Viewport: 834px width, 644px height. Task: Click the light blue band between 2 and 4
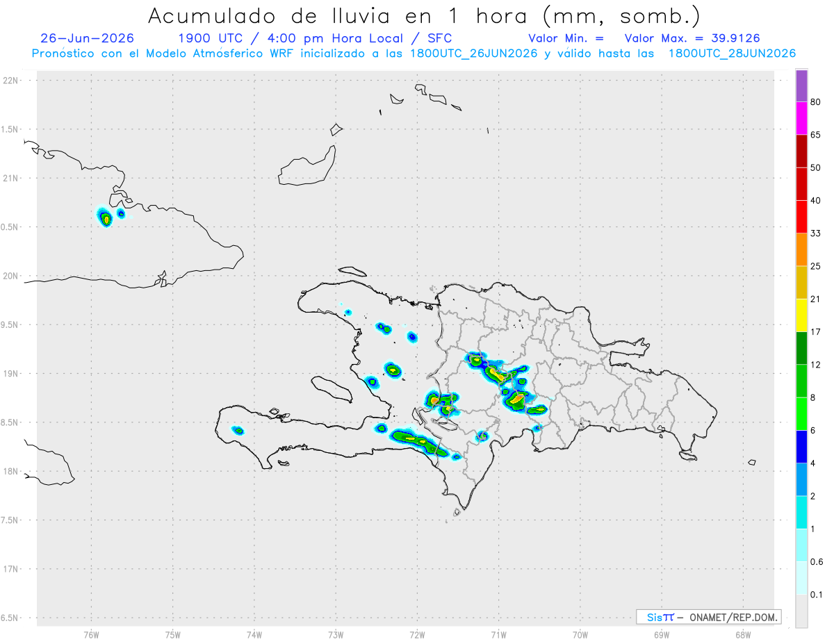pos(801,479)
